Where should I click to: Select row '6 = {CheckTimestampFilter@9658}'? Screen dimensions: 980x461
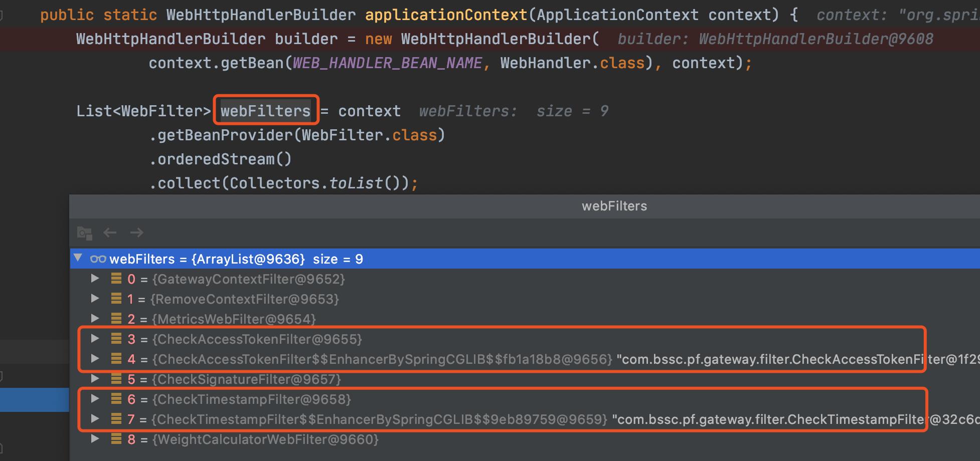(x=525, y=399)
